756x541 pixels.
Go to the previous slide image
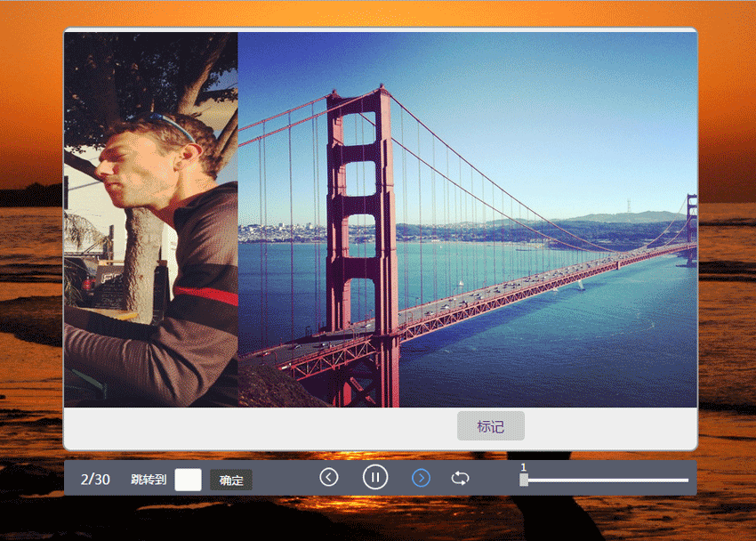[x=329, y=478]
